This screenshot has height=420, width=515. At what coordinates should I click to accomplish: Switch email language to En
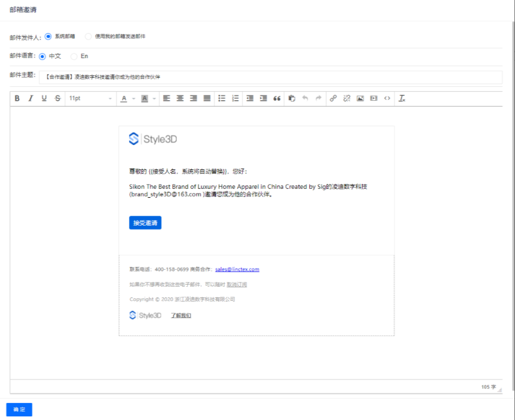click(74, 56)
